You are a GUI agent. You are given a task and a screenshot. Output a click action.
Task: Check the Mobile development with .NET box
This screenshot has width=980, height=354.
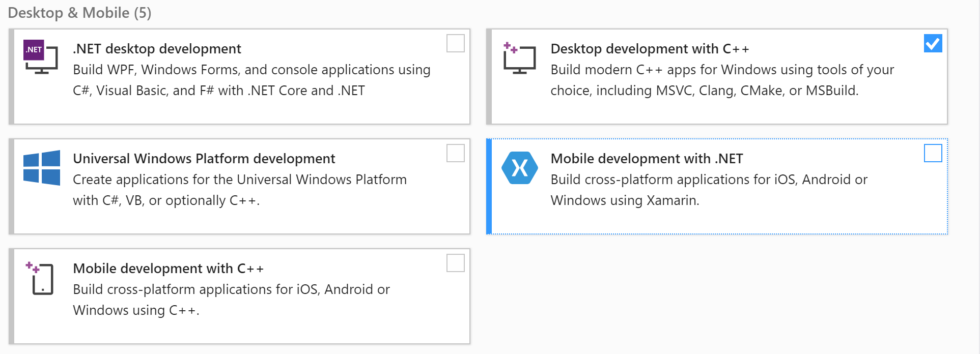coord(933,153)
